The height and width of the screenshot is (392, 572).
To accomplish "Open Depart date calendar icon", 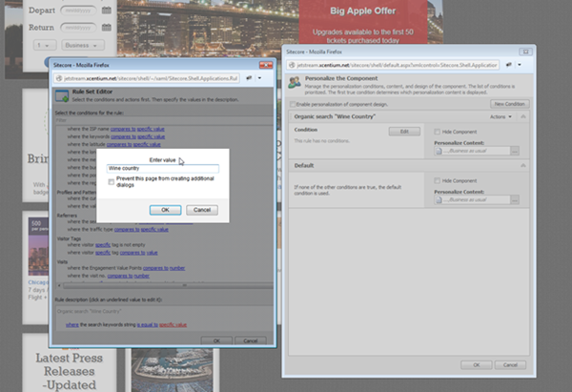I will [107, 10].
